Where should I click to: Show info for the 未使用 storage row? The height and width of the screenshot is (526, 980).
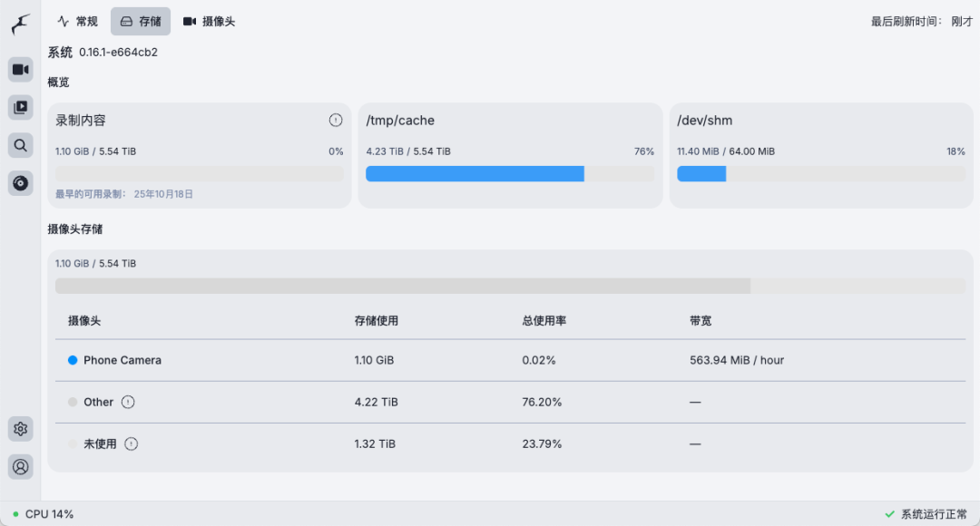pyautogui.click(x=132, y=443)
